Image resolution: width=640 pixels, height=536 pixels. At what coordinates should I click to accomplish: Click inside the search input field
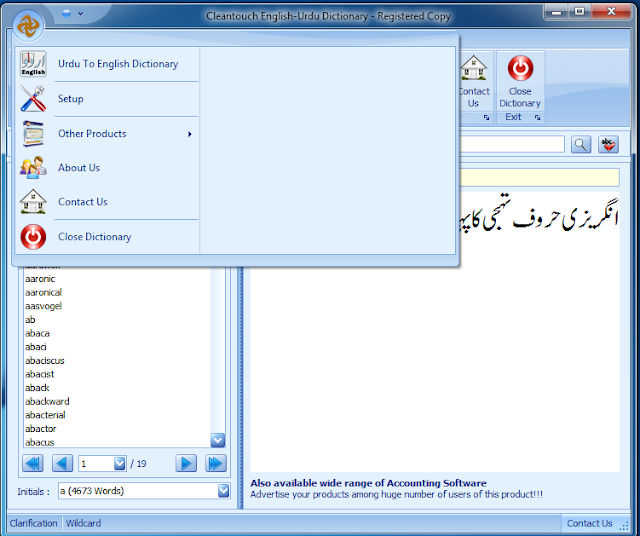[x=512, y=145]
